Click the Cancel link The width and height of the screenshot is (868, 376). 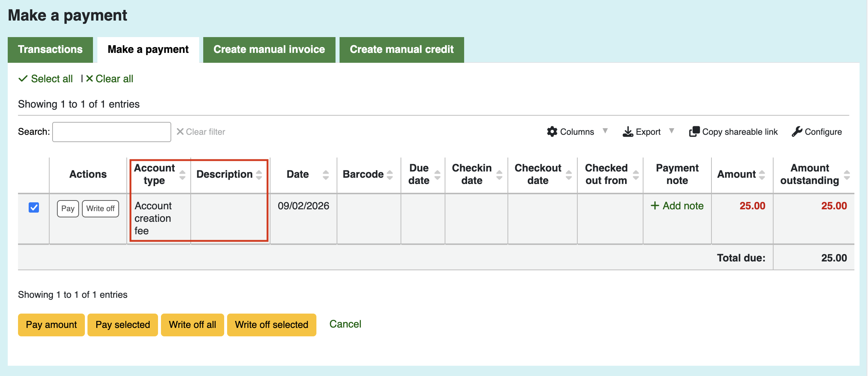(345, 324)
